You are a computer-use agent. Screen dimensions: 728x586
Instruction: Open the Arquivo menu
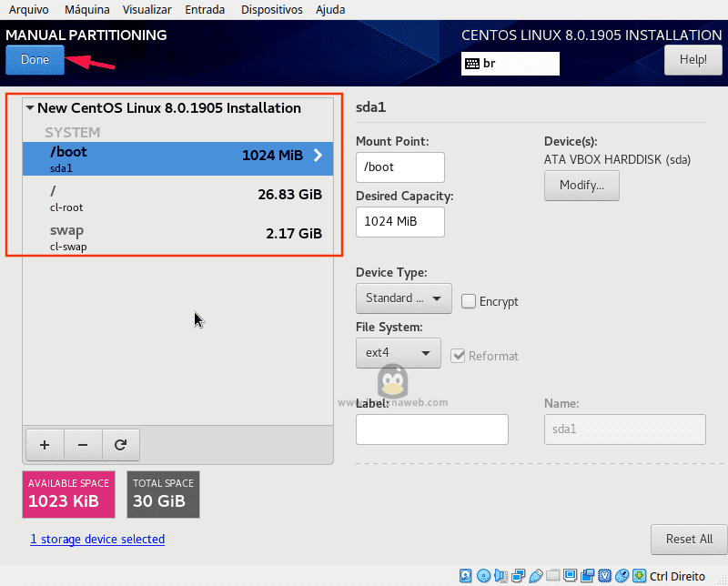point(29,10)
